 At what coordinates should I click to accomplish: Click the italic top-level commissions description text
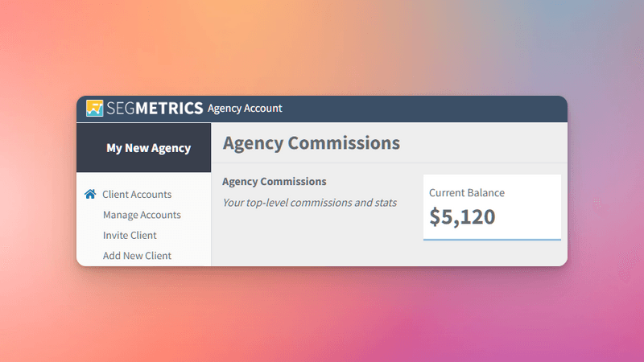point(310,203)
